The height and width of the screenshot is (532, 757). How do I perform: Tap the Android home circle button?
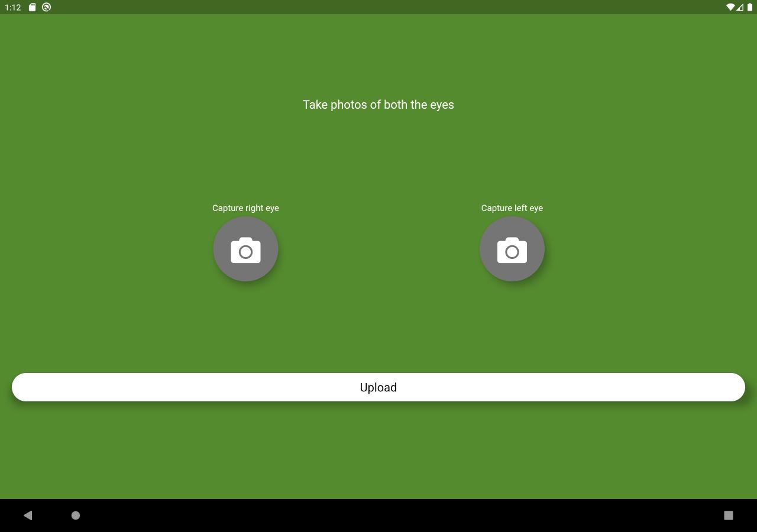point(76,515)
